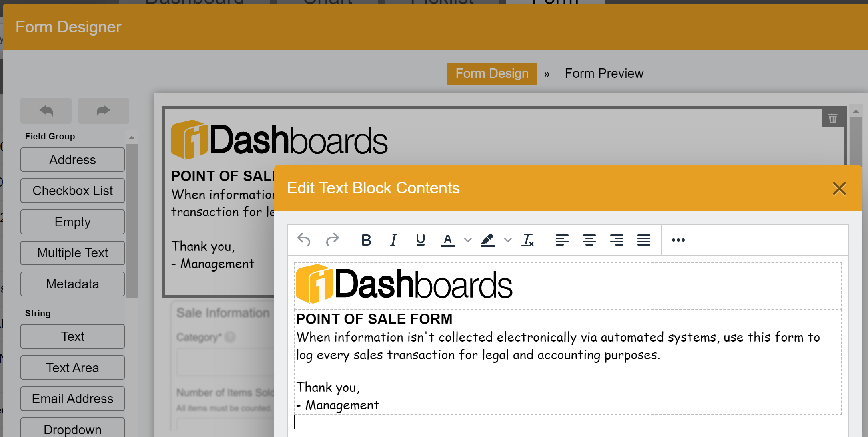Click the field list scroll up arrow
The height and width of the screenshot is (437, 868).
pos(131,137)
